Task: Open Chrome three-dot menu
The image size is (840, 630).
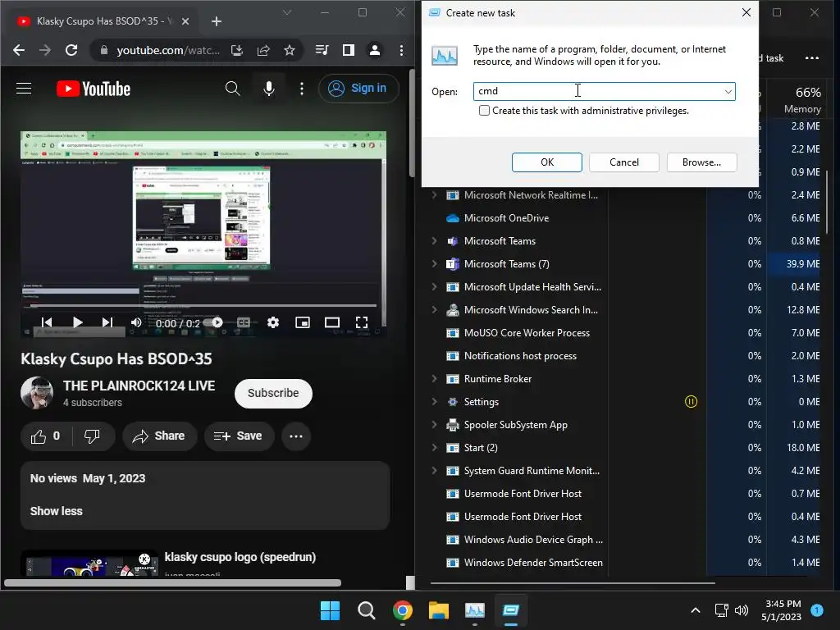Action: point(401,50)
